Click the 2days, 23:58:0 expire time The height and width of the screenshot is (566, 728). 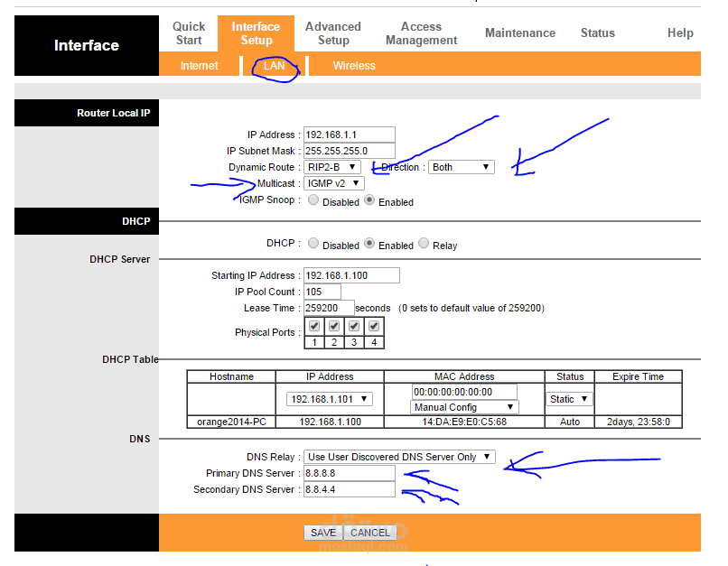point(639,422)
